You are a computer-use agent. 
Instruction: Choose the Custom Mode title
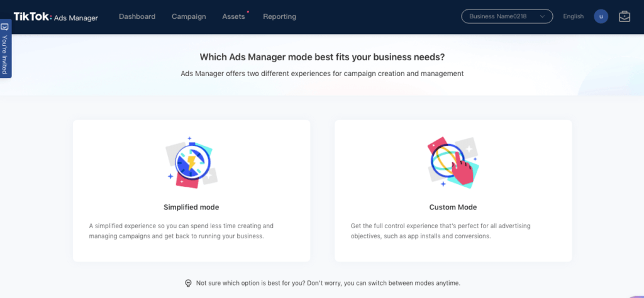click(453, 207)
